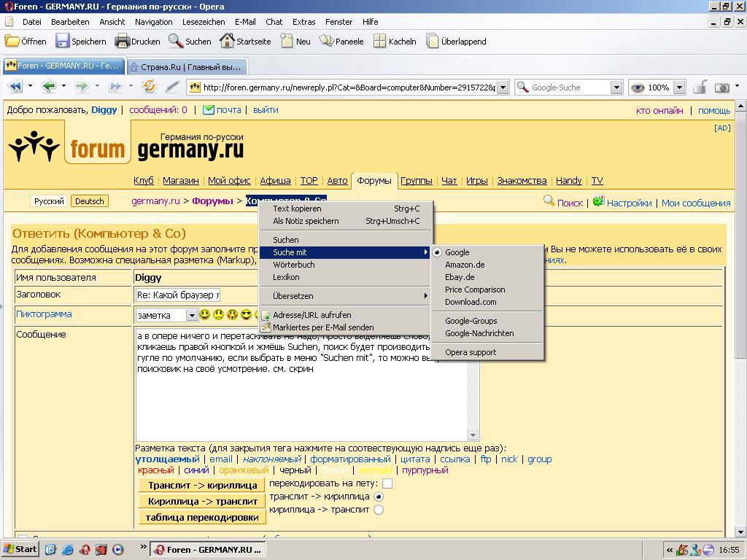Click the Öffnen folder icon in toolbar
Screen dimensions: 747x560
coord(12,41)
